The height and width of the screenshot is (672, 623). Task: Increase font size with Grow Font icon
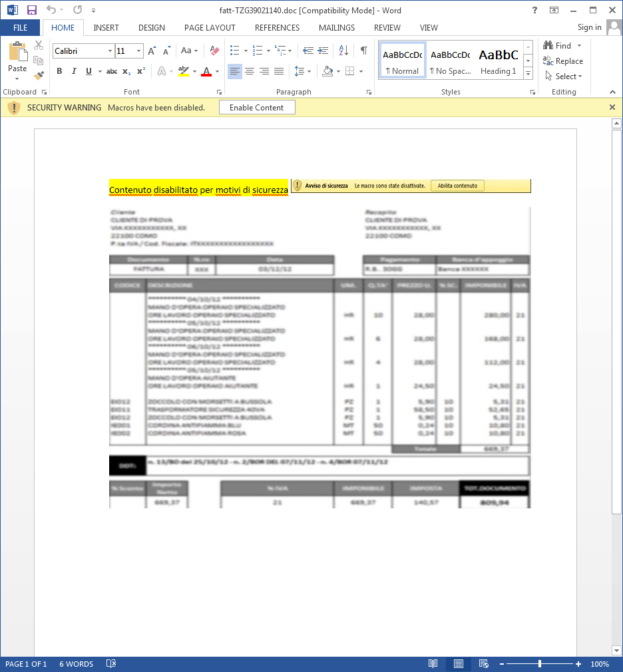pos(152,51)
